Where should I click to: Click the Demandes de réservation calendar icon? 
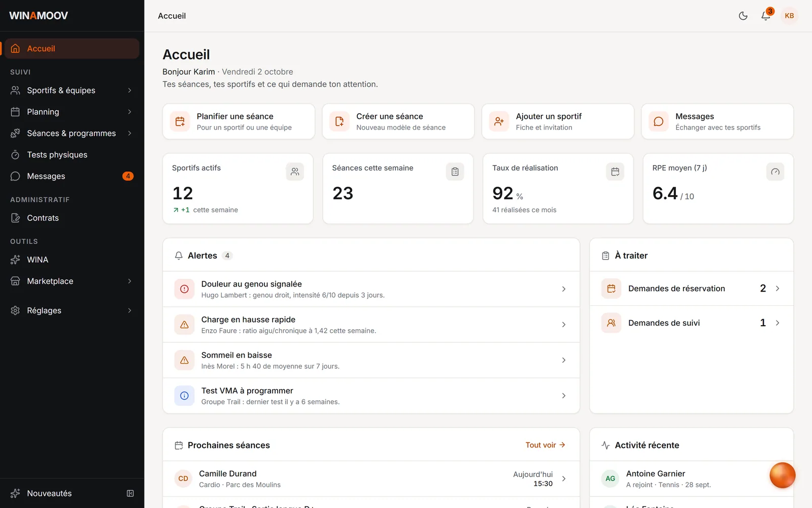coord(612,289)
